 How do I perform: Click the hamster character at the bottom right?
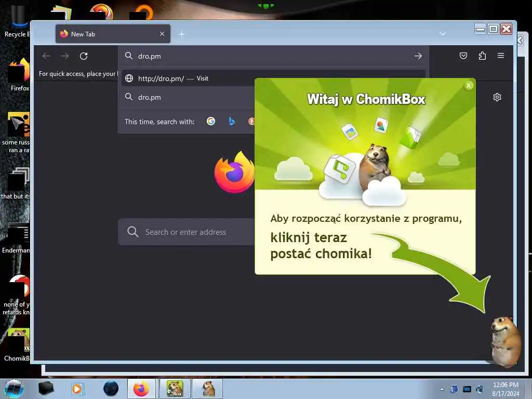point(505,342)
